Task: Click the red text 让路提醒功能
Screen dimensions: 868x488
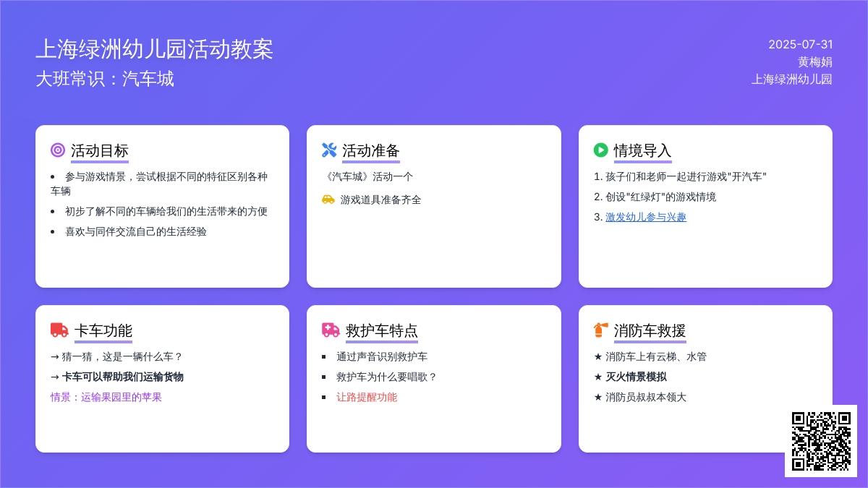Action: (367, 397)
